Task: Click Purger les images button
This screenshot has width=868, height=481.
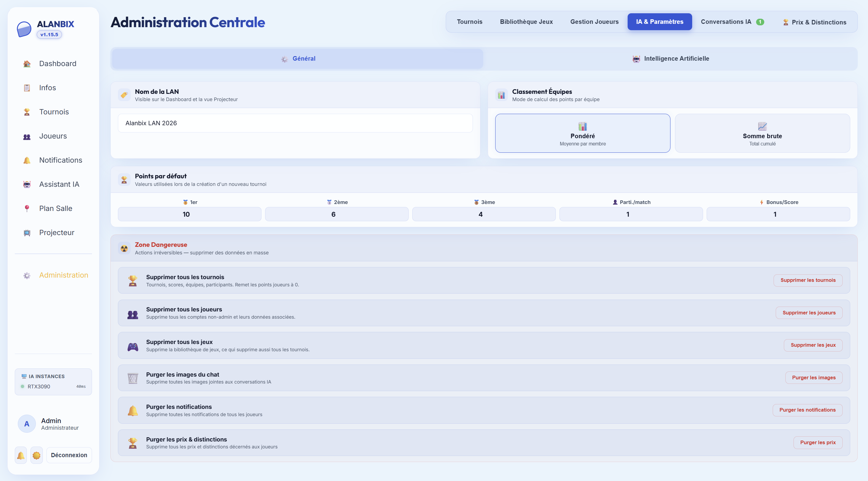Action: coord(813,378)
